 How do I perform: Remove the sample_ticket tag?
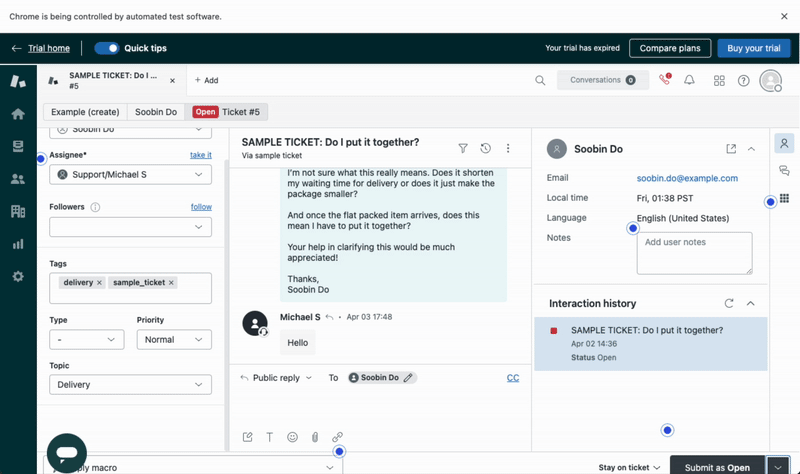[171, 283]
